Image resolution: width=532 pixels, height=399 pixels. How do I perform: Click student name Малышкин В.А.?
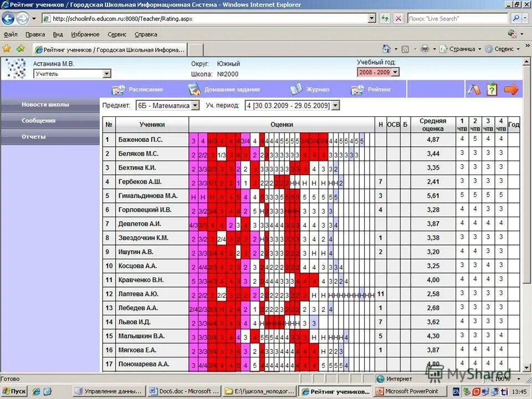tap(141, 336)
